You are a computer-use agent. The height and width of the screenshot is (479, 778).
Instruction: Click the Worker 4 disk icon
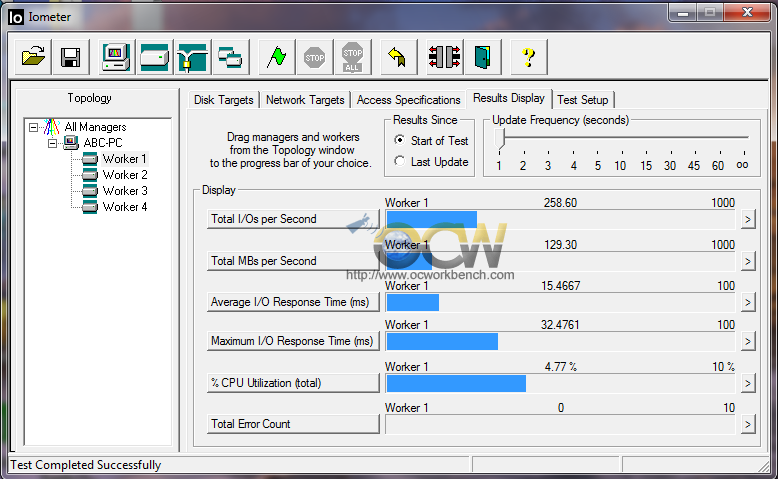pyautogui.click(x=90, y=206)
